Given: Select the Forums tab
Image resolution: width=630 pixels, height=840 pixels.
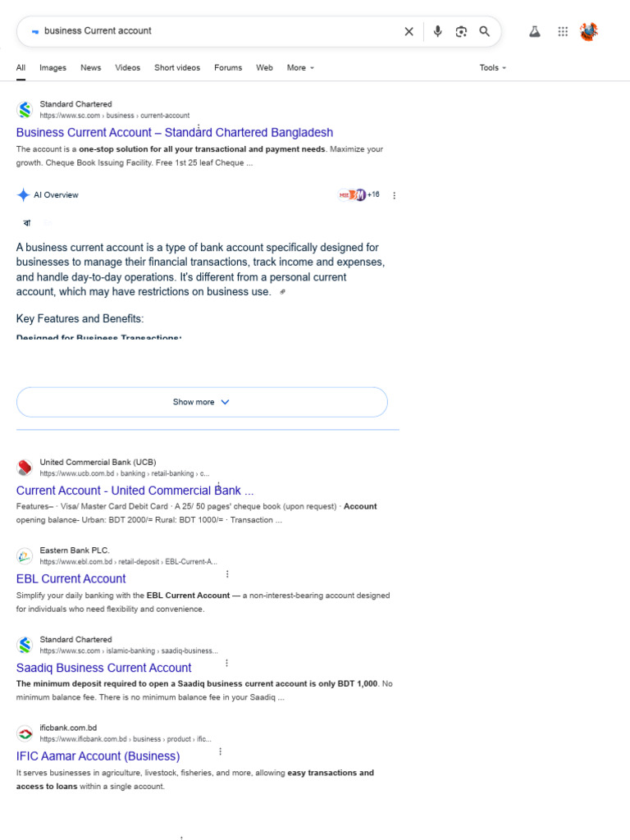Looking at the screenshot, I should click(228, 68).
